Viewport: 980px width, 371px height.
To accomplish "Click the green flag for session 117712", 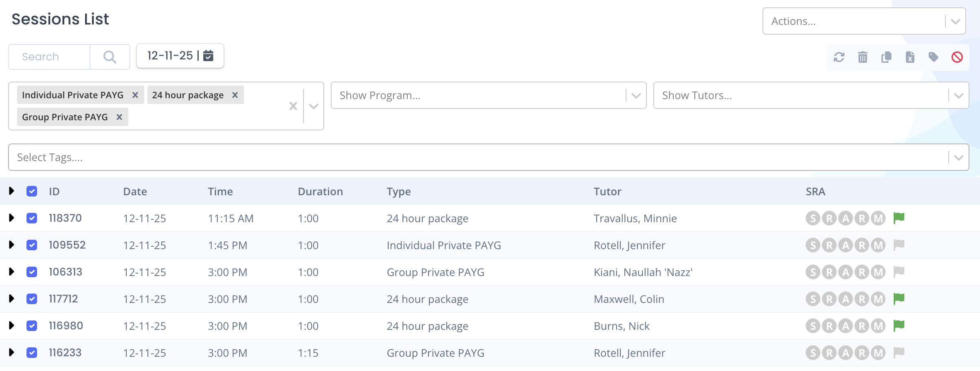I will 899,299.
